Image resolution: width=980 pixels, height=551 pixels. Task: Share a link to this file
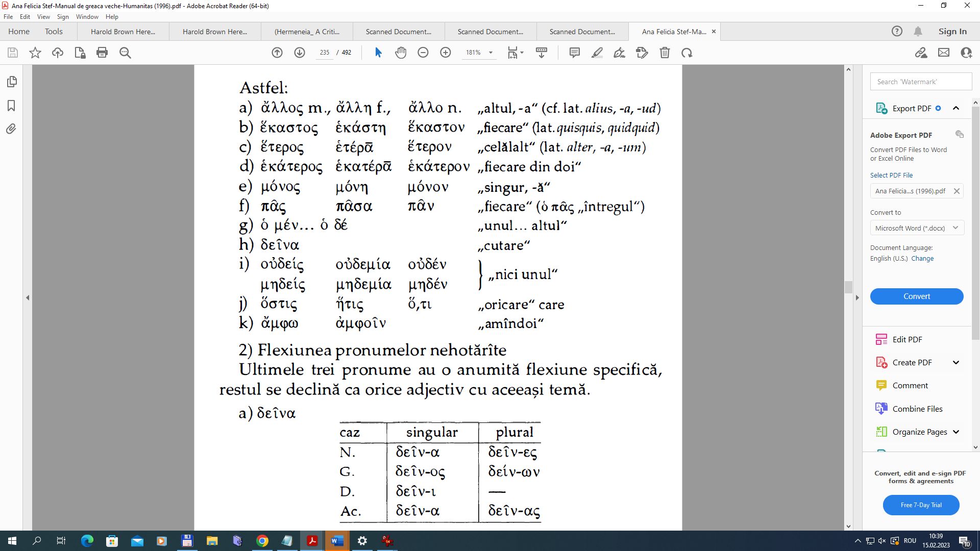click(921, 53)
